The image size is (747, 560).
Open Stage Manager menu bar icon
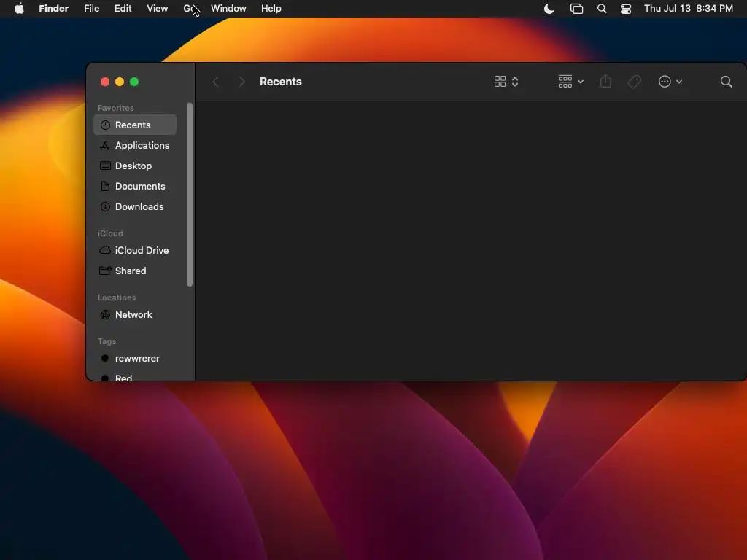(576, 9)
